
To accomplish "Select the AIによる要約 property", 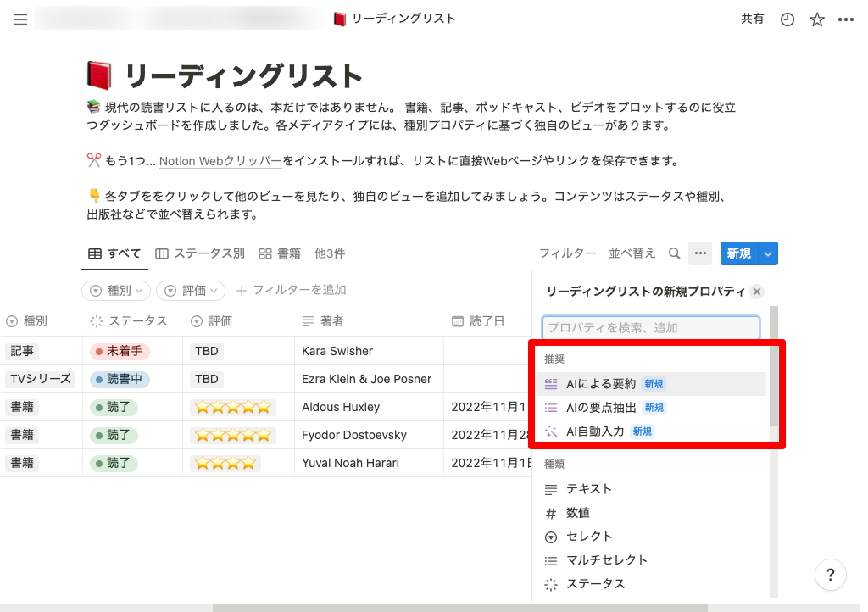I will (600, 384).
